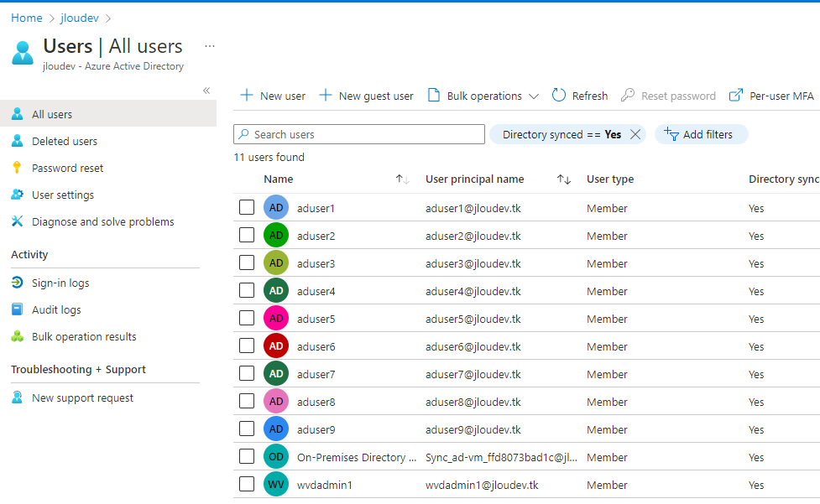Click the Users blade header icon
Screen dimensions: 820x504
23,53
